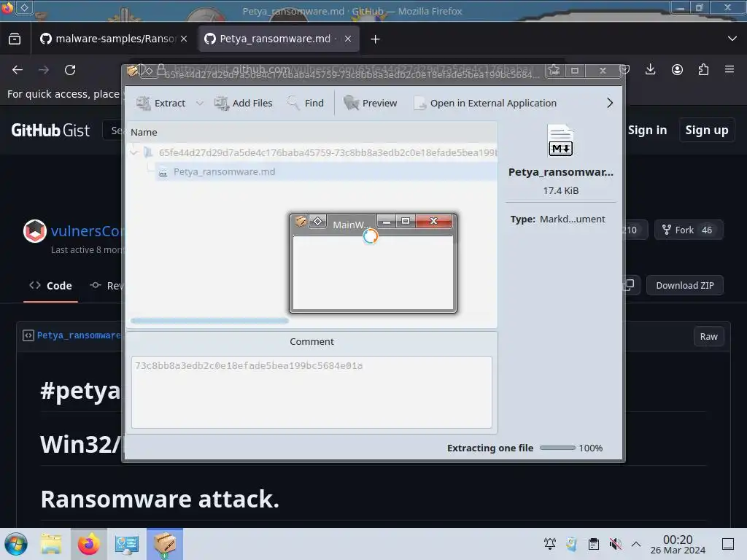Open the Code tab on gist
Screen dimensions: 747x560
click(x=50, y=286)
